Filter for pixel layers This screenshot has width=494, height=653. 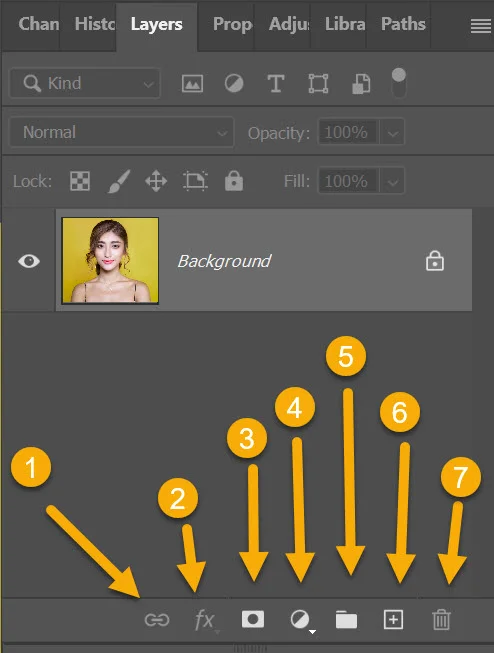192,83
